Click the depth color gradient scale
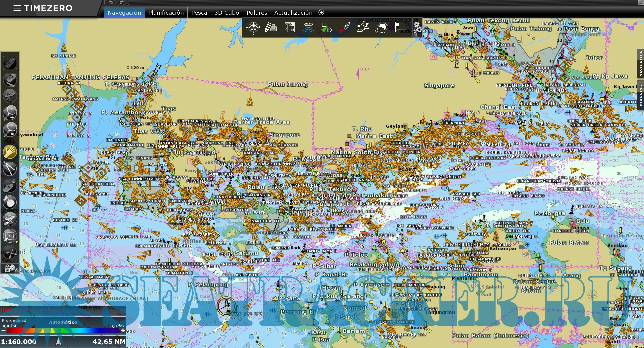This screenshot has width=644, height=348. coord(63,331)
